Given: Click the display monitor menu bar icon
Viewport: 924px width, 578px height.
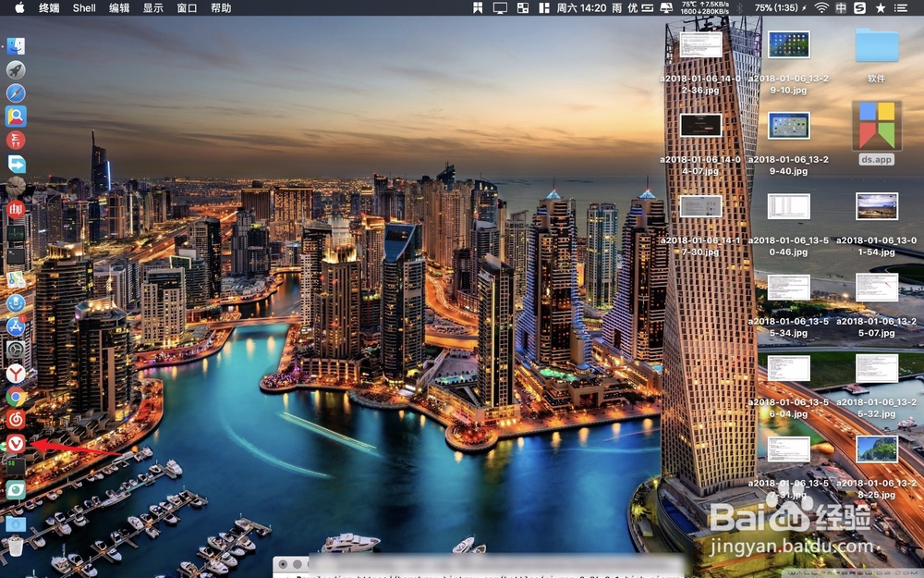Looking at the screenshot, I should pyautogui.click(x=500, y=7).
